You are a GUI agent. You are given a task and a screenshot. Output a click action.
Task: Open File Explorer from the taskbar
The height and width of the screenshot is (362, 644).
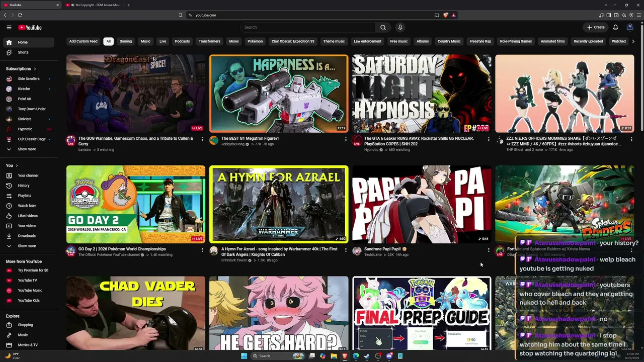[x=334, y=356]
